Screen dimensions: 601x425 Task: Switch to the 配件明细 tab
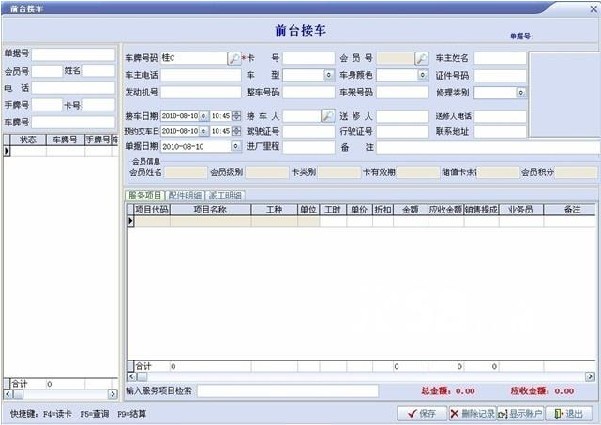(186, 195)
